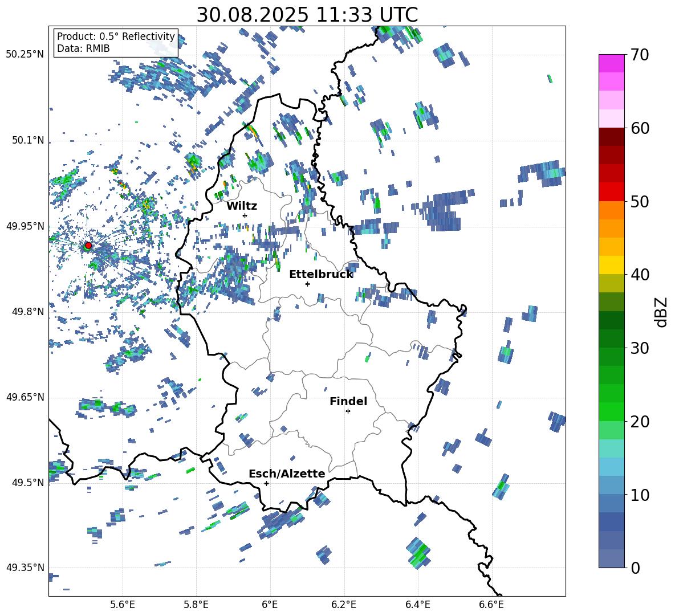Viewport: 675px width, 616px height.
Task: Click the Product: 0.5° Reflectivity text
Action: coord(116,36)
